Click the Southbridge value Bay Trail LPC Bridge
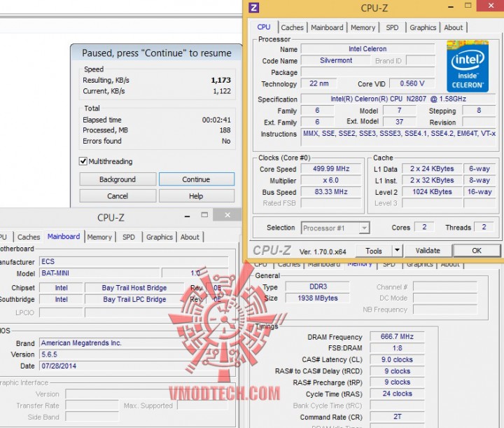The image size is (504, 428). tap(134, 299)
